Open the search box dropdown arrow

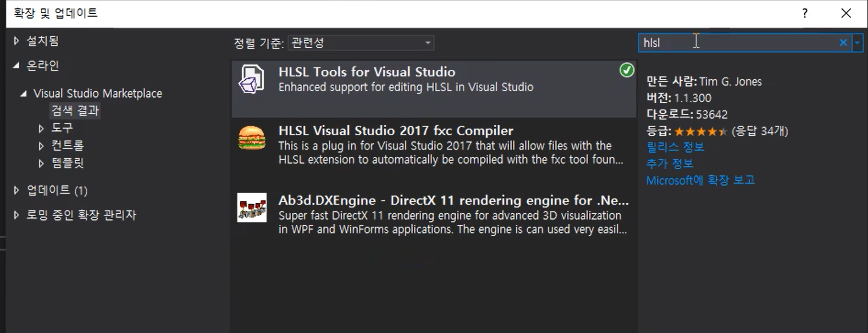pos(857,43)
